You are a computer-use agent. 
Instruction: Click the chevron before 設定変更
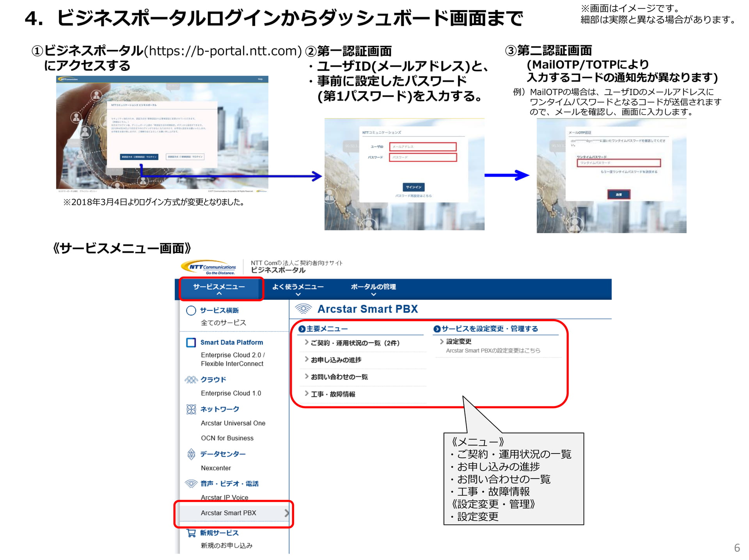(442, 341)
